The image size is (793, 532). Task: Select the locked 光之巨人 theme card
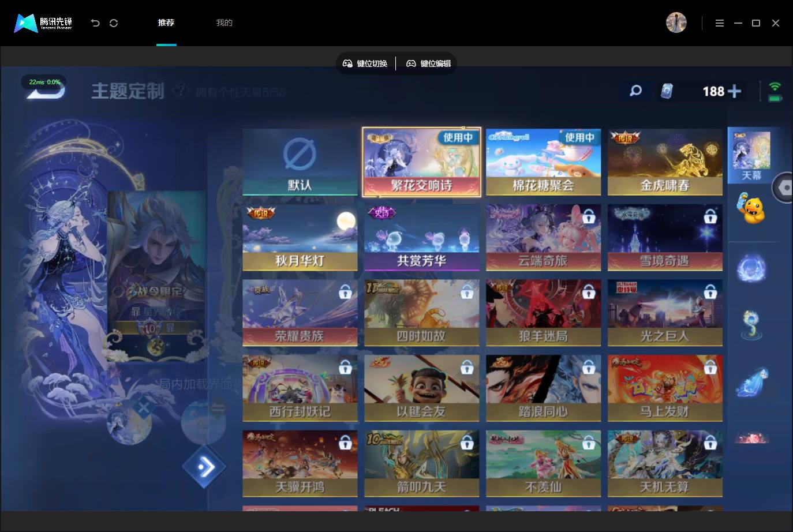click(665, 313)
